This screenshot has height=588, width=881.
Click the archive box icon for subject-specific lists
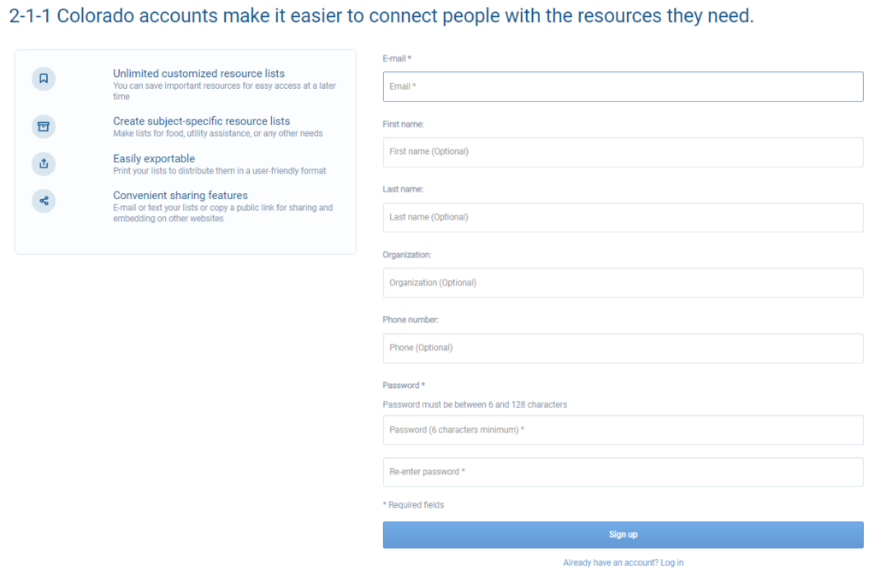pyautogui.click(x=44, y=126)
